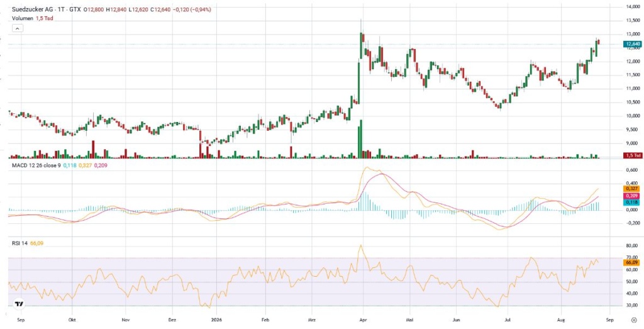Click the cyan histogram value label 0,118
Screen dimensions: 644x329
632,203
